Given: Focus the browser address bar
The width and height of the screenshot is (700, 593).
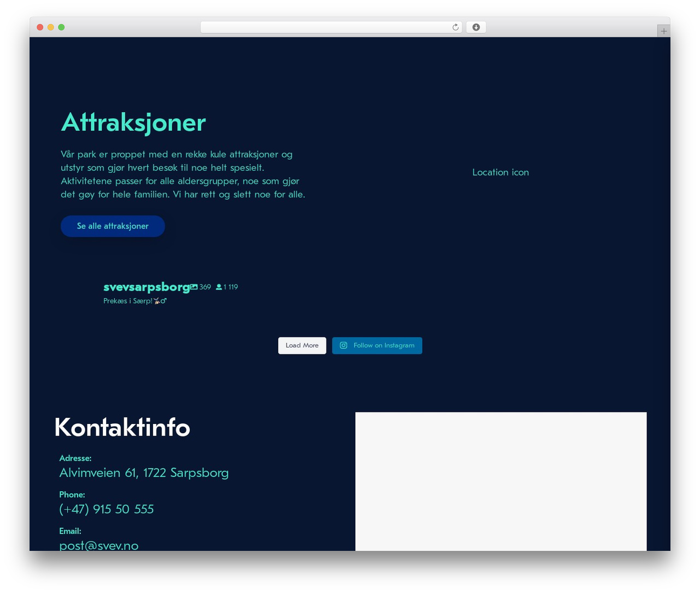Looking at the screenshot, I should coord(331,27).
